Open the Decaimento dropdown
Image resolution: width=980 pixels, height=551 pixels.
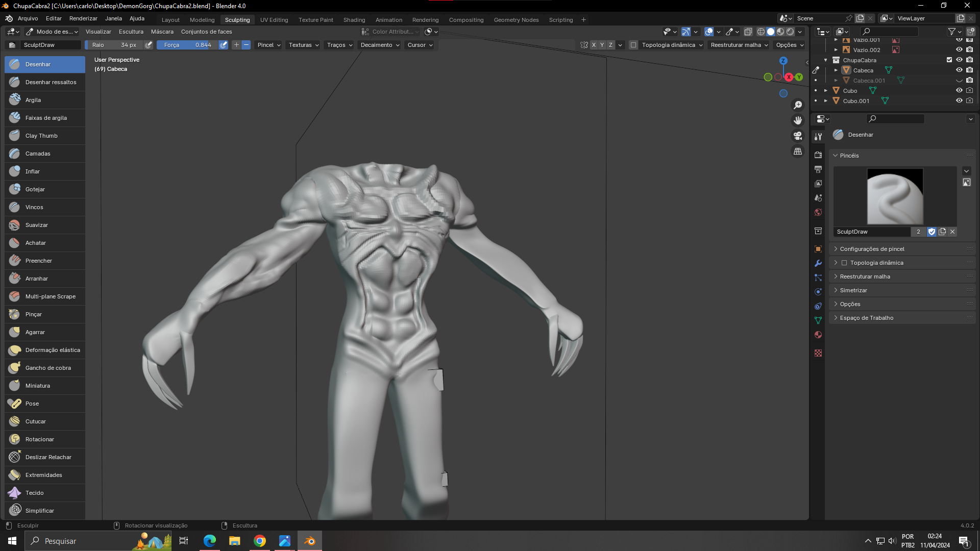click(380, 45)
